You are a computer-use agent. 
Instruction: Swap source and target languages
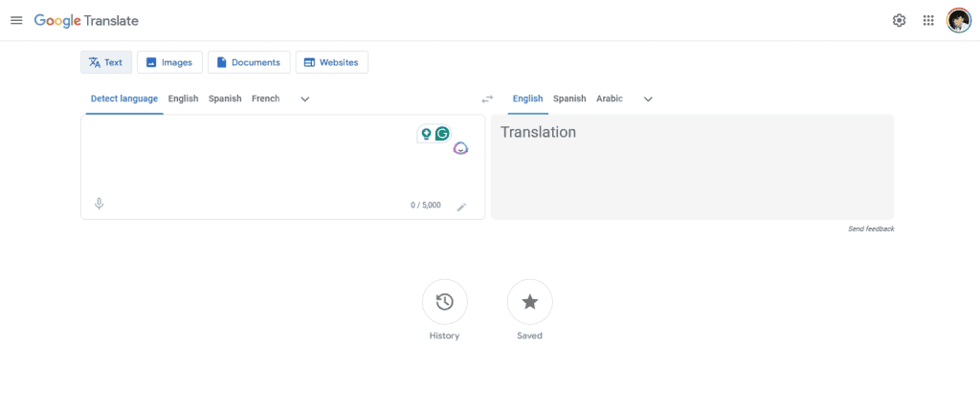tap(487, 98)
